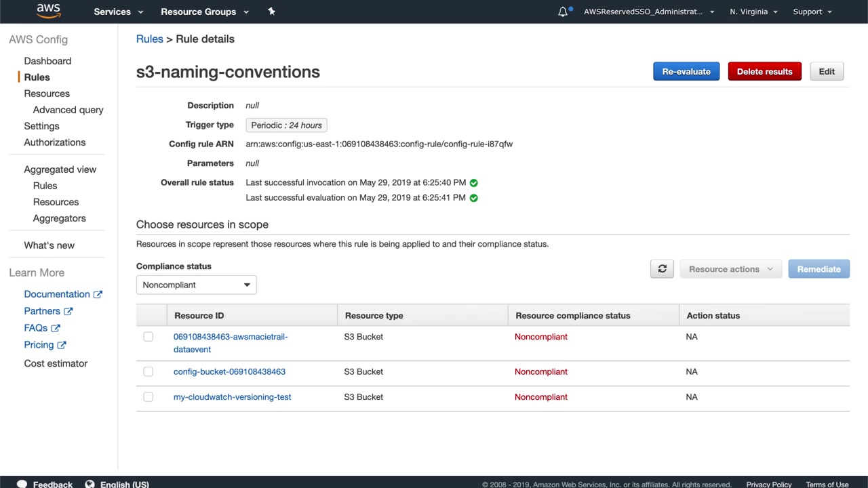Go to Advanced query in sidebar
Image resolution: width=868 pixels, height=488 pixels.
(x=68, y=110)
